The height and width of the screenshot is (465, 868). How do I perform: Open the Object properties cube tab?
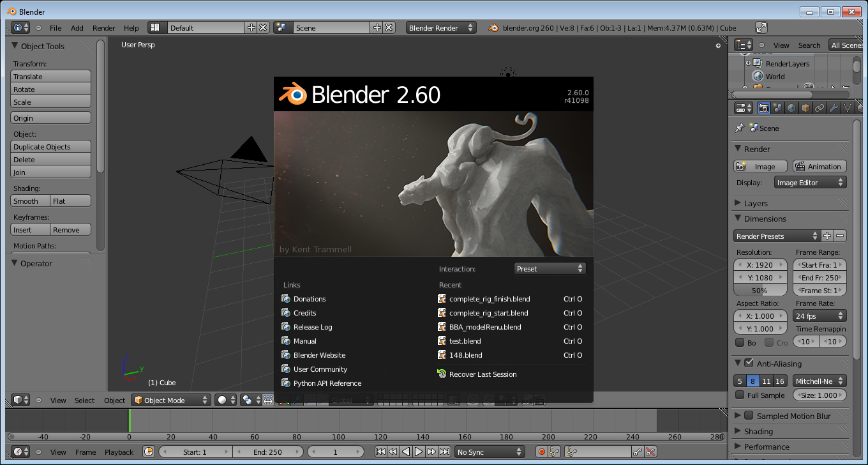pos(805,108)
